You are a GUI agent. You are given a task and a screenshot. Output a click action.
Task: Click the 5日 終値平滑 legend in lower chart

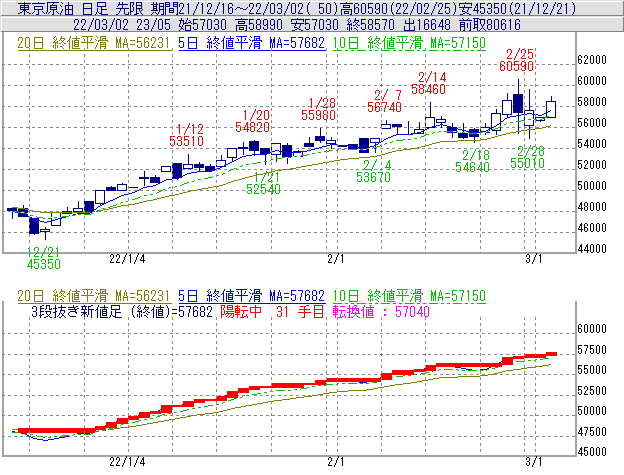[x=252, y=296]
